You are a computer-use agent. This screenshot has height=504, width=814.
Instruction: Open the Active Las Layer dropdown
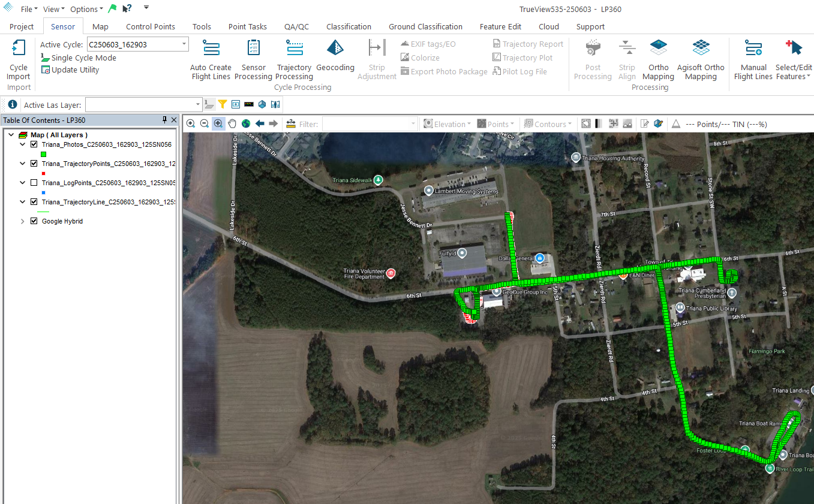click(x=198, y=105)
